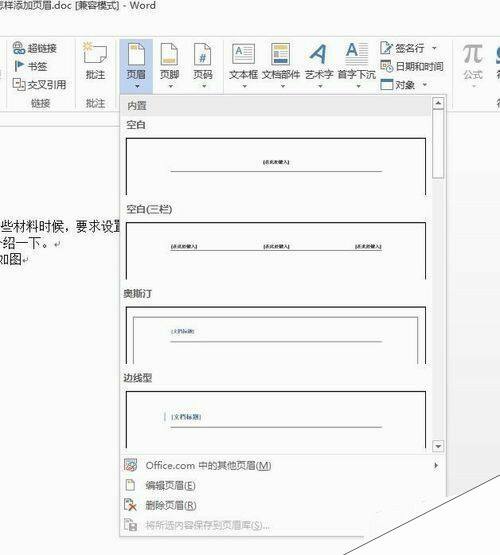500x555 pixels.
Task: Open the 首字下沉 dropdown arrow
Action: coord(358,86)
